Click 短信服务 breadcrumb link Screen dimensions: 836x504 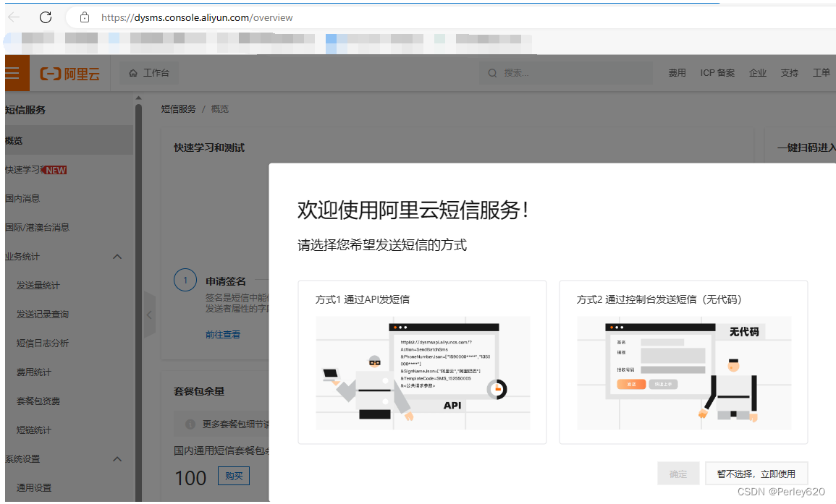click(x=179, y=109)
